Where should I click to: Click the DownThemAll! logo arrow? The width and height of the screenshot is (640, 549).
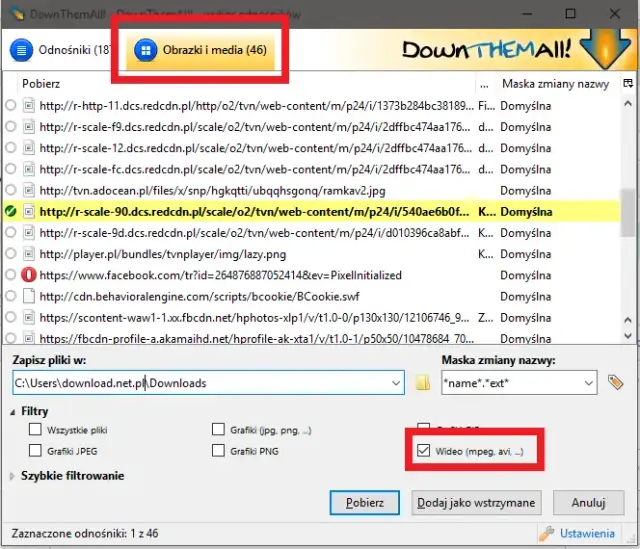coord(605,48)
